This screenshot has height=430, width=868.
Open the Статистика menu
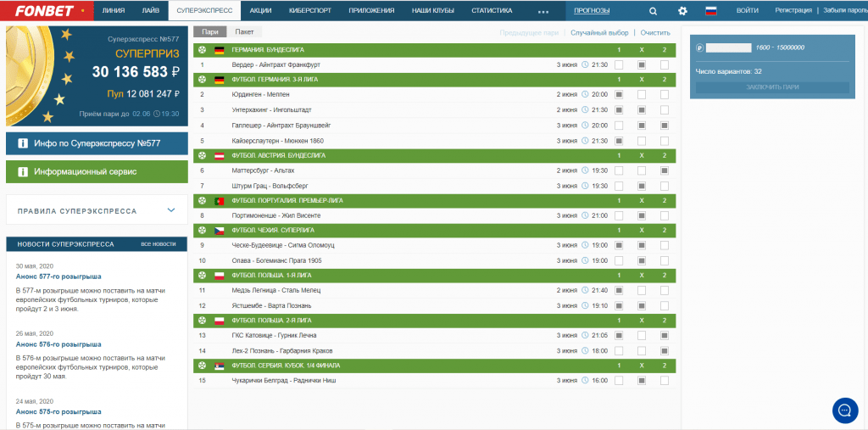tap(492, 10)
